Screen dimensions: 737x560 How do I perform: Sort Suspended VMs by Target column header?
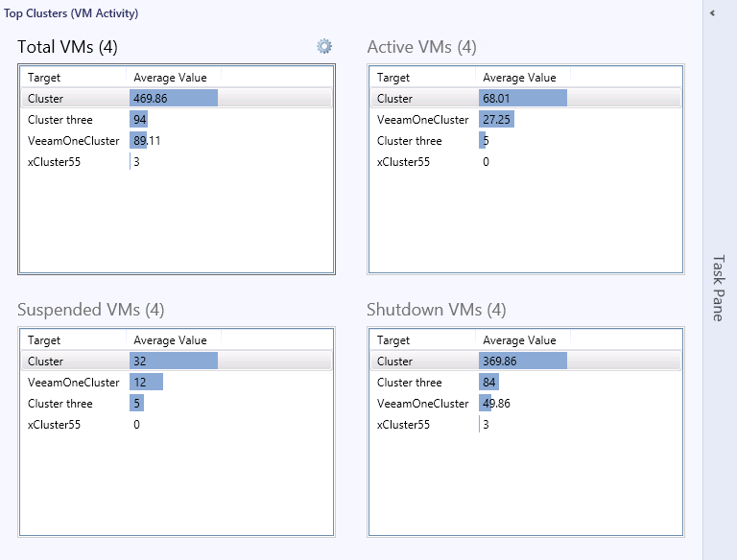pos(43,340)
